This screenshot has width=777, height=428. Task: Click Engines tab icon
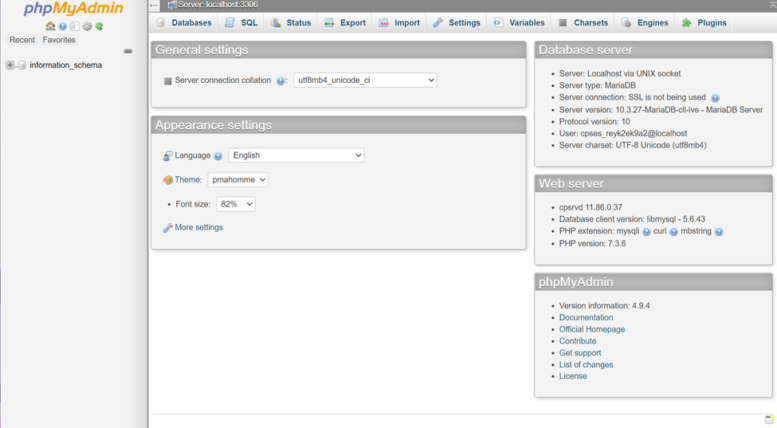(626, 23)
